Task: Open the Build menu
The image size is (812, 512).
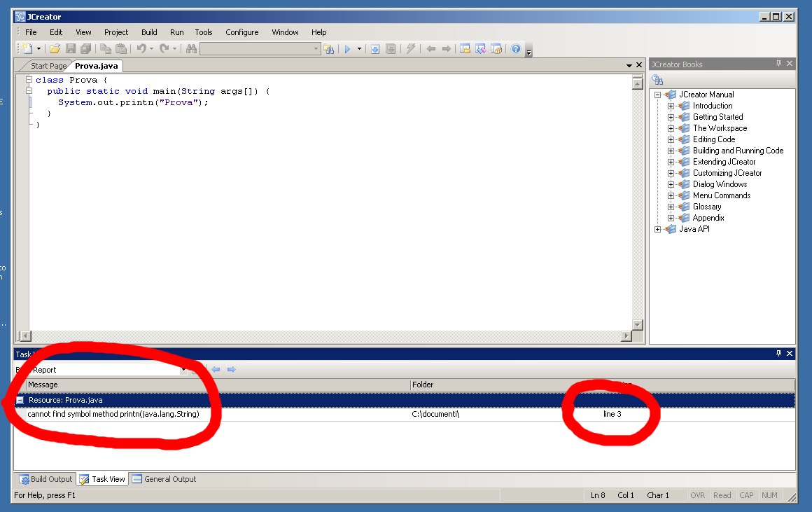Action: [x=149, y=32]
